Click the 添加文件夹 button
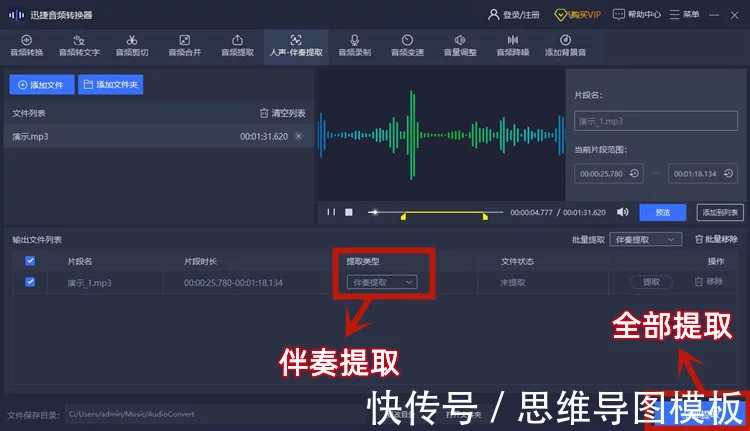The width and height of the screenshot is (750, 431). click(x=110, y=85)
